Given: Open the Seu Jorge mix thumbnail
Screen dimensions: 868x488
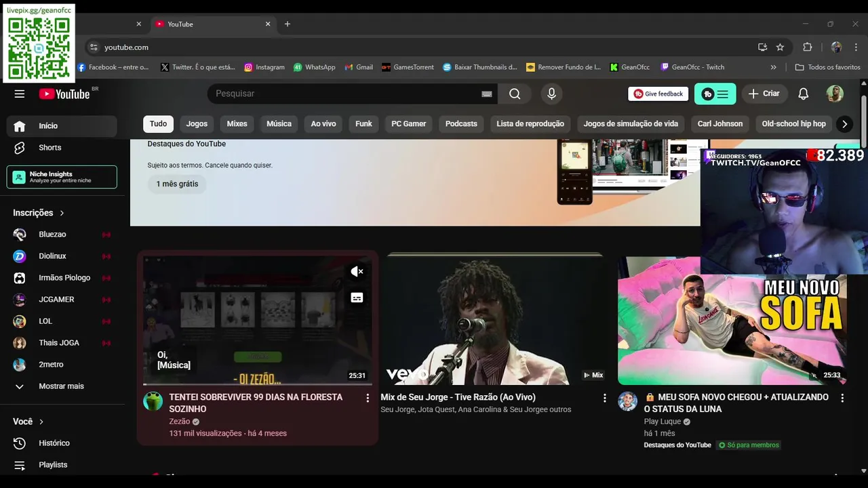Looking at the screenshot, I should (494, 321).
